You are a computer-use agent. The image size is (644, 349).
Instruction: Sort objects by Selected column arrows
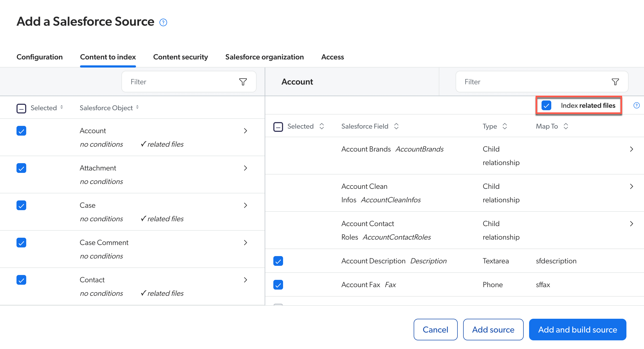(62, 107)
